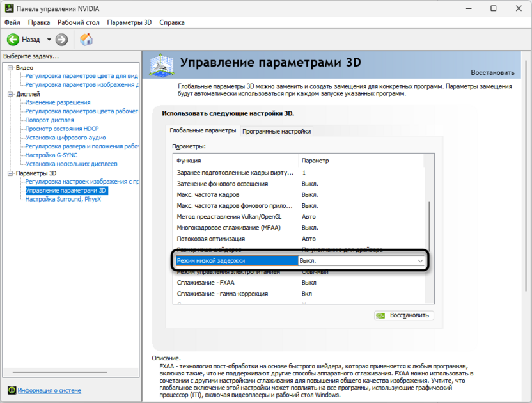Click Восстановить link in header

point(492,72)
